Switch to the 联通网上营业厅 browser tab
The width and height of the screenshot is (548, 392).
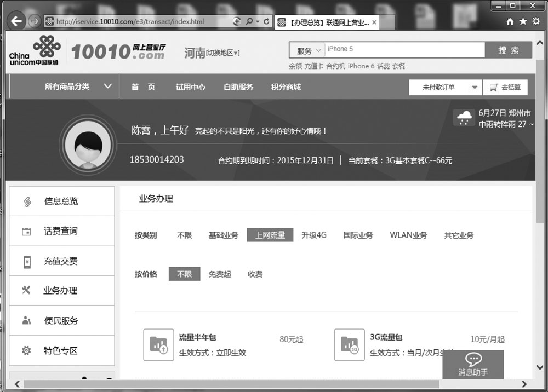click(x=324, y=22)
